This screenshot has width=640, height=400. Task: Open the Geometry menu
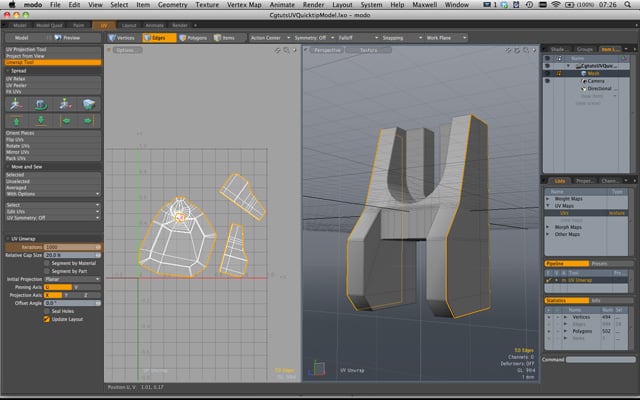173,5
